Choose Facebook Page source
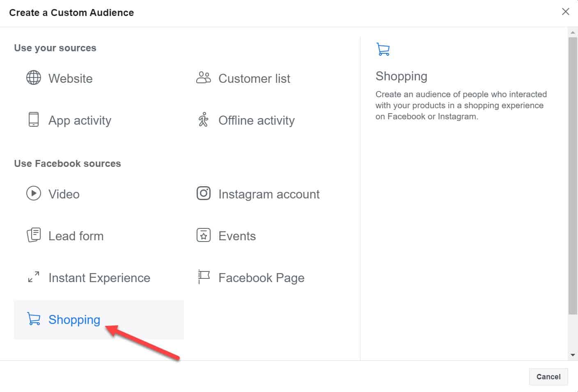The height and width of the screenshot is (392, 578). (269, 277)
